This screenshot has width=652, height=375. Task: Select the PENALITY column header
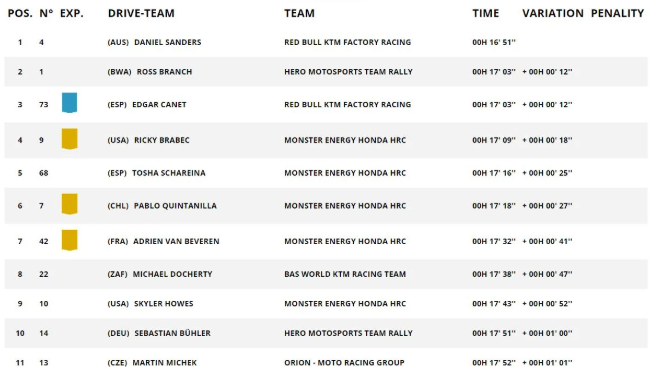pyautogui.click(x=617, y=13)
